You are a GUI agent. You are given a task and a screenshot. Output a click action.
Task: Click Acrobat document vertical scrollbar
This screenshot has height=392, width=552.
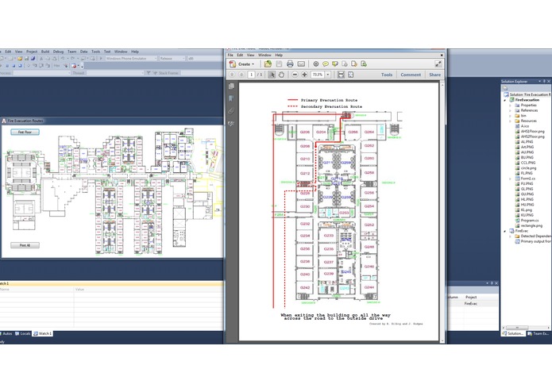point(442,211)
